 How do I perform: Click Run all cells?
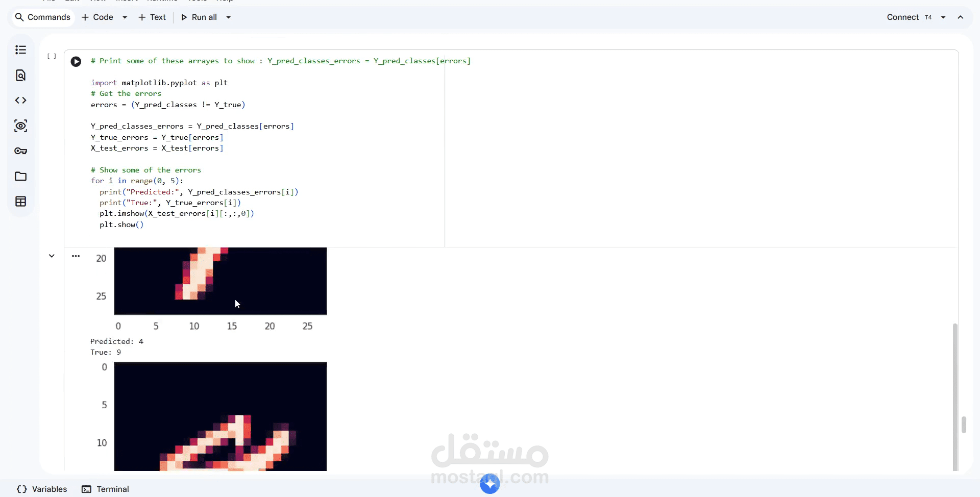(x=199, y=17)
